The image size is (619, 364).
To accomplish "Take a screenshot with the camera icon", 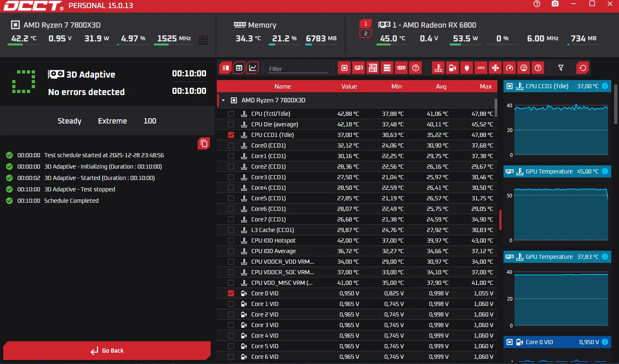I will (x=555, y=4).
